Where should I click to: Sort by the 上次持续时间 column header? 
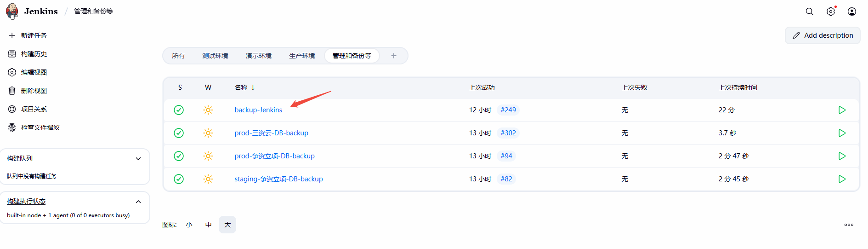tap(738, 87)
